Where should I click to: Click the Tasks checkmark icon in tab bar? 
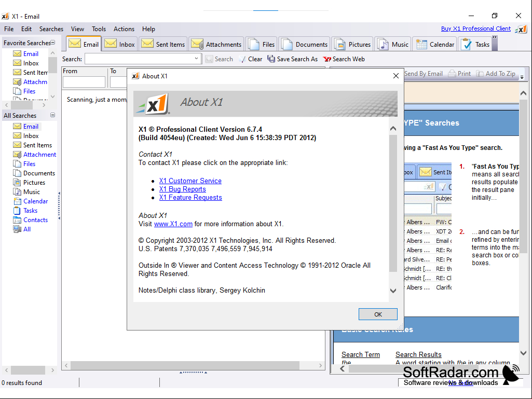(467, 44)
